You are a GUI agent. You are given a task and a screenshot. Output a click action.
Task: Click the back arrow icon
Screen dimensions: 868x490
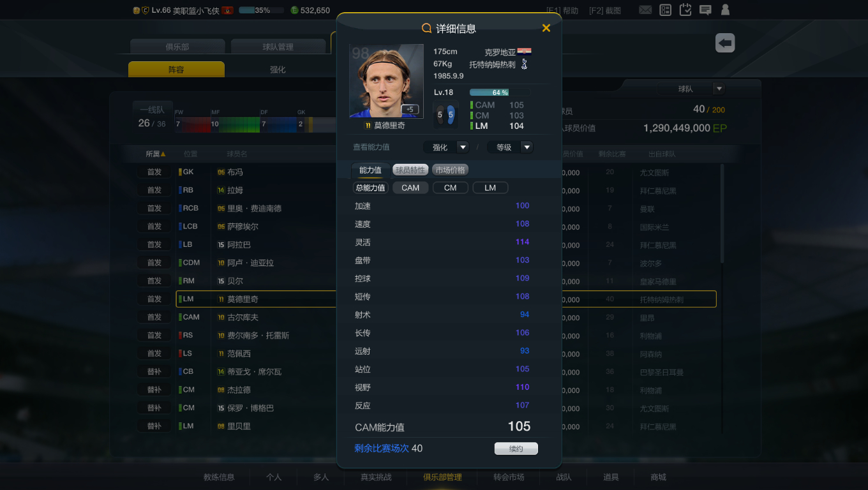[725, 43]
